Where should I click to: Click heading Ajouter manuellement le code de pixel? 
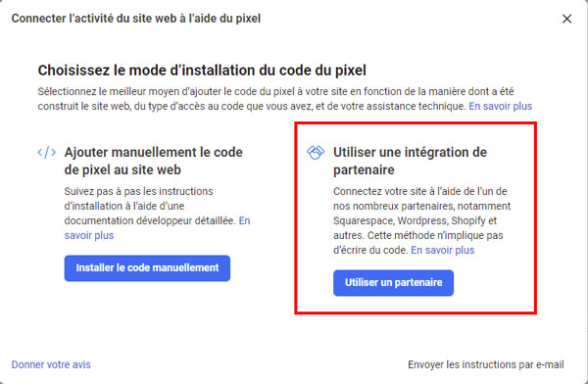pyautogui.click(x=154, y=161)
